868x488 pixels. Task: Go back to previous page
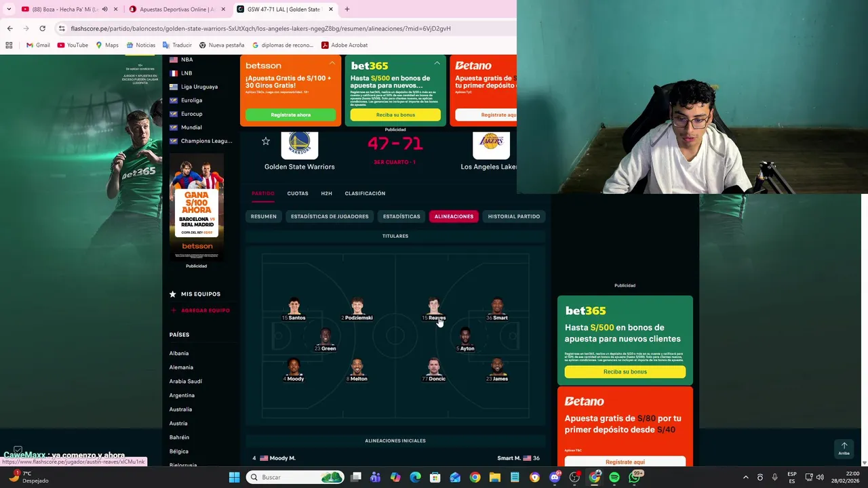point(9,28)
